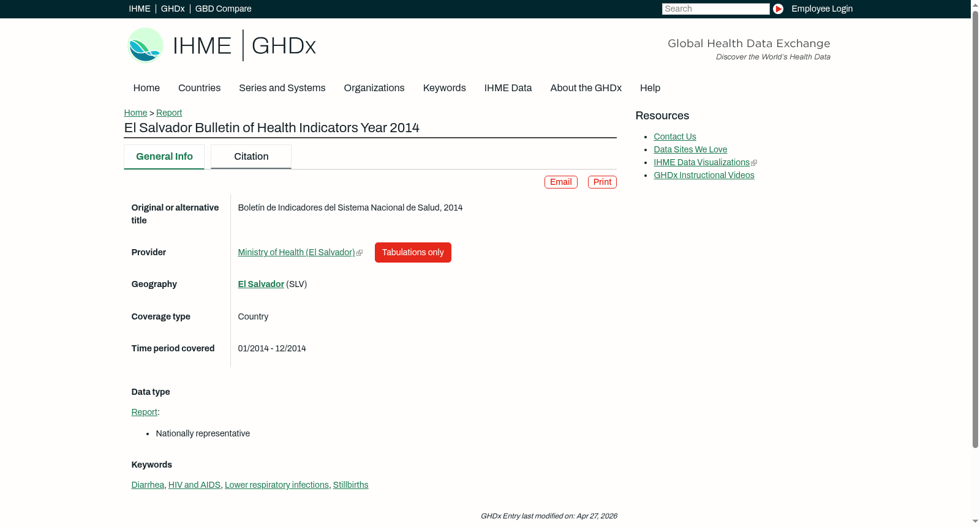The width and height of the screenshot is (980, 527).
Task: Open Stillbirths keyword link
Action: (x=350, y=485)
